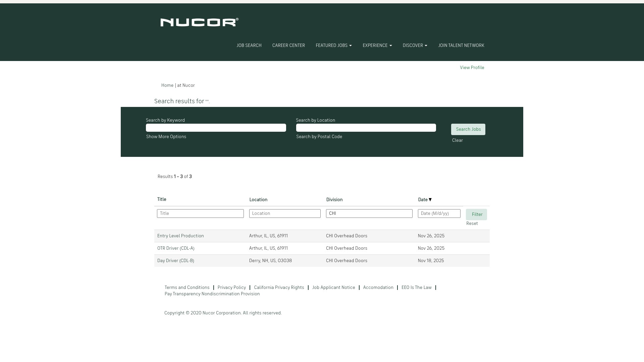Apply the column Filter button
Image resolution: width=644 pixels, height=362 pixels.
point(476,215)
